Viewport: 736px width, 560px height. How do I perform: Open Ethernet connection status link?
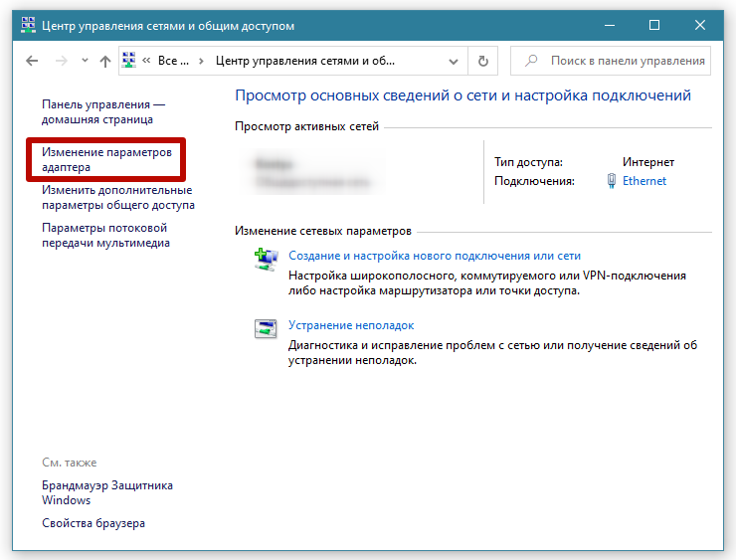(x=644, y=181)
